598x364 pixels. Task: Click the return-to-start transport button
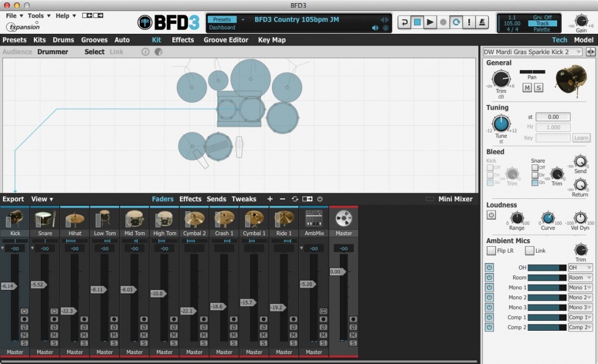(404, 23)
